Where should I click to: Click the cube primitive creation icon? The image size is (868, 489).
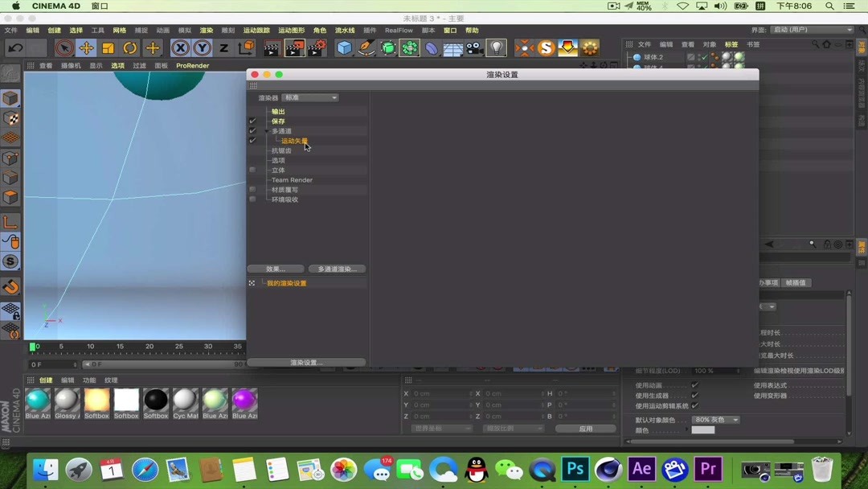pos(344,48)
